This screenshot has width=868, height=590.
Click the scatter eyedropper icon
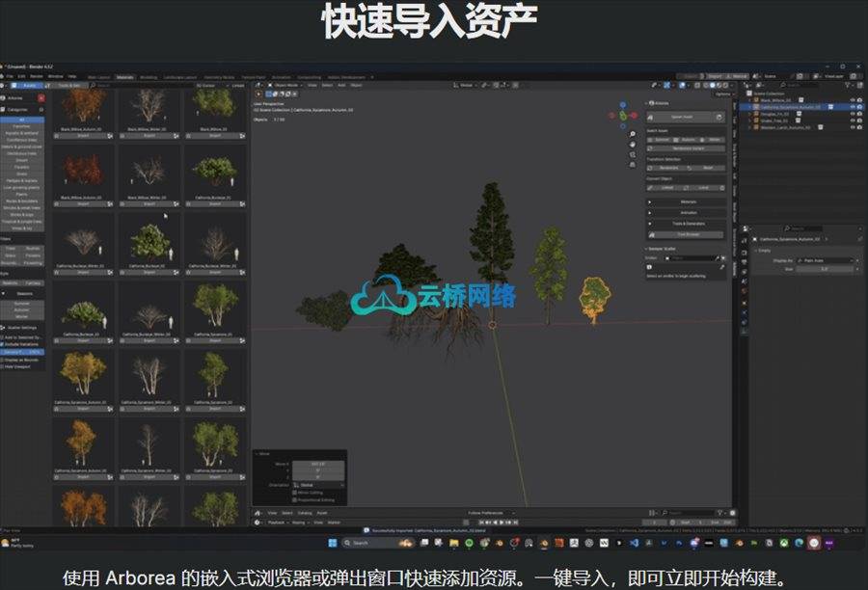[719, 258]
